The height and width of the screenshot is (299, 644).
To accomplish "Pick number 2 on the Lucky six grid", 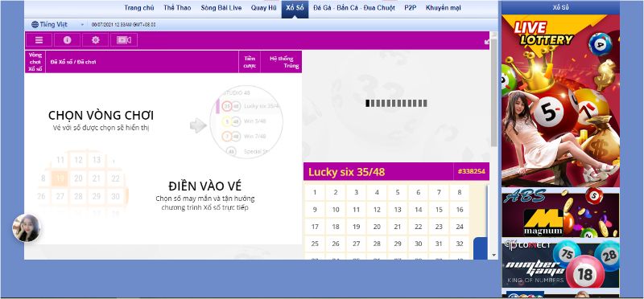I will [x=336, y=192].
